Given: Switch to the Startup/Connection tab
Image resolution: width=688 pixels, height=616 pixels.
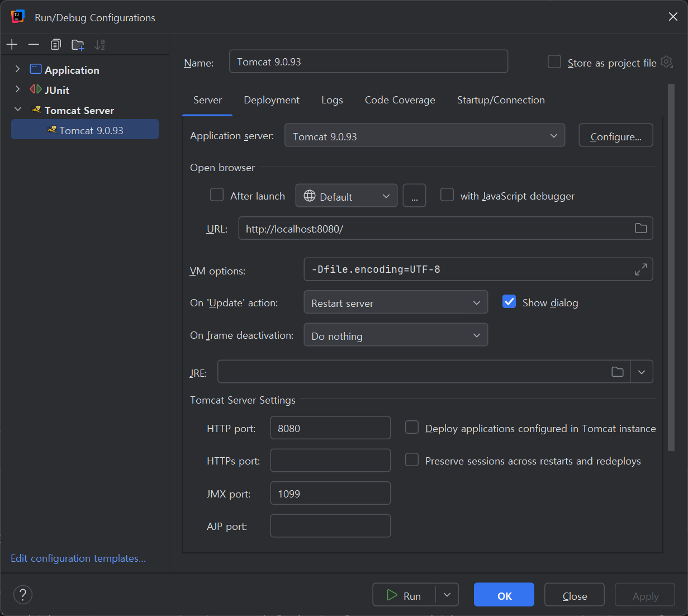Looking at the screenshot, I should (x=501, y=100).
